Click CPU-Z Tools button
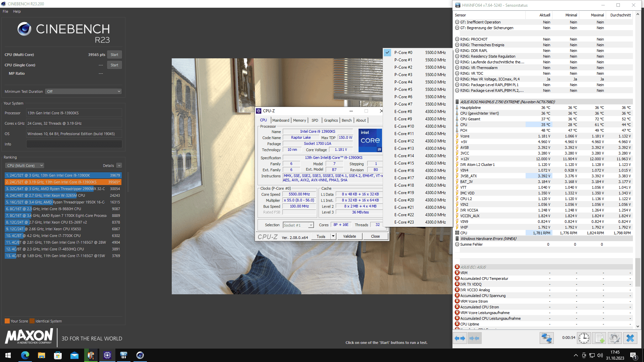 pos(321,236)
